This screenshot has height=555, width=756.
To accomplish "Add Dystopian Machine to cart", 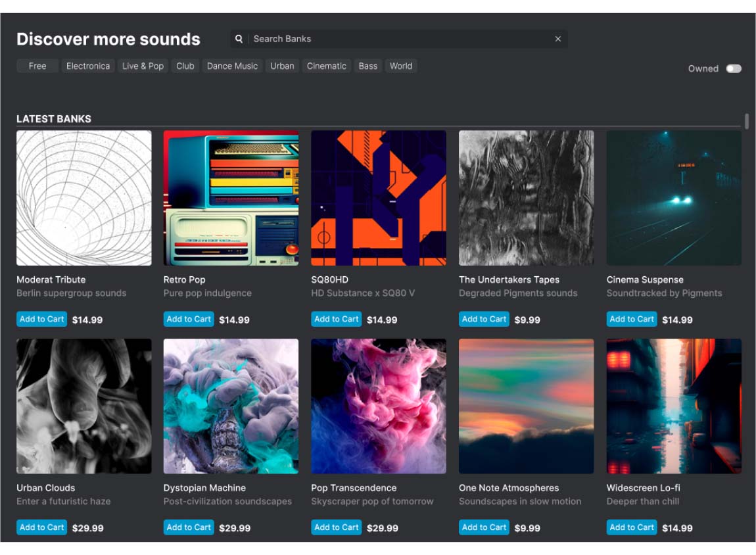I will tap(189, 527).
